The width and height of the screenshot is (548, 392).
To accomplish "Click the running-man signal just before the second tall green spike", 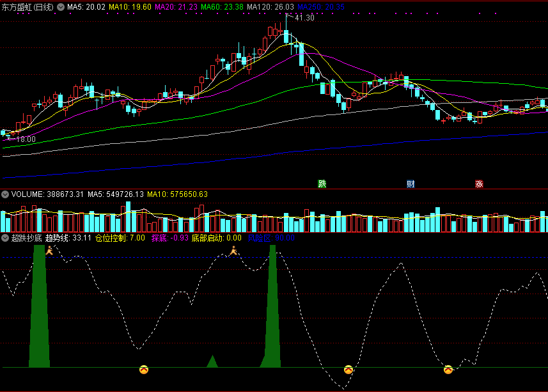I will pyautogui.click(x=233, y=251).
